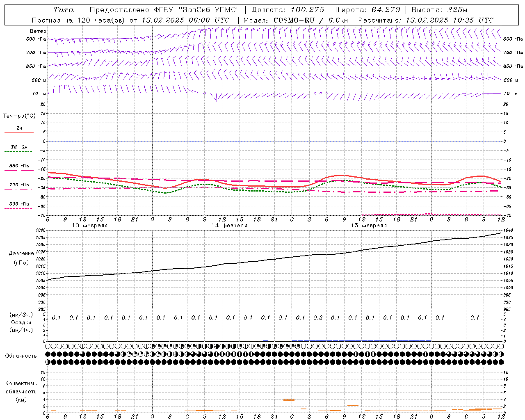The width and height of the screenshot is (525, 420).
Task: Click the "0.2" precipitation value
Action: coord(318,317)
